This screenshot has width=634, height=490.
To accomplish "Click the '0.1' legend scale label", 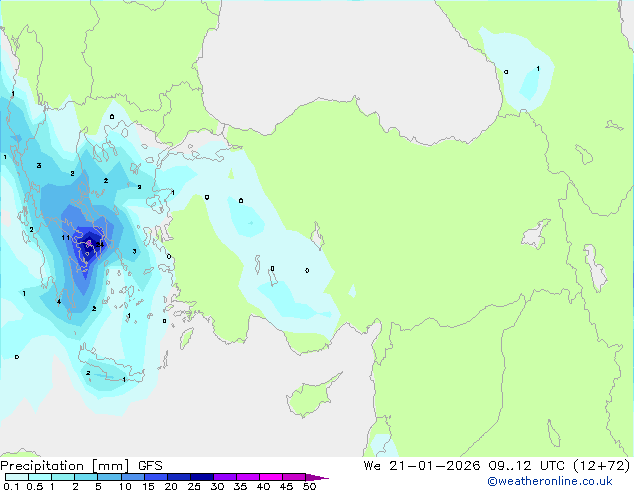I will tap(11, 486).
